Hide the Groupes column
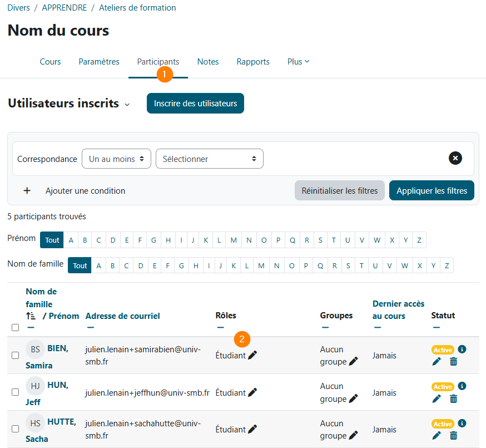 pyautogui.click(x=325, y=327)
